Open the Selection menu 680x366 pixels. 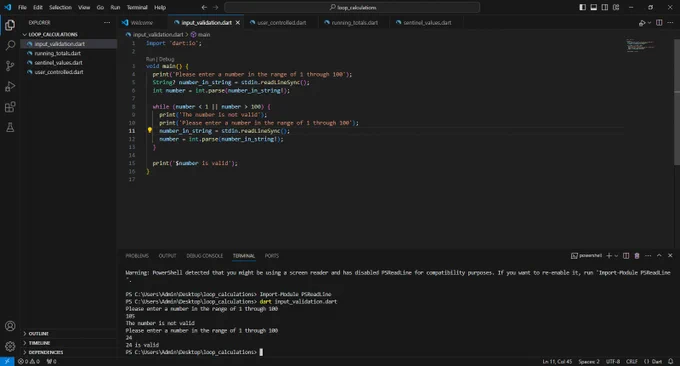point(60,7)
